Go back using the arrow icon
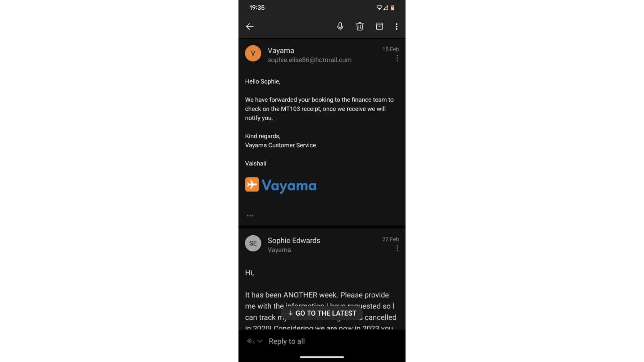Screen dimensions: 644x362 pyautogui.click(x=250, y=26)
